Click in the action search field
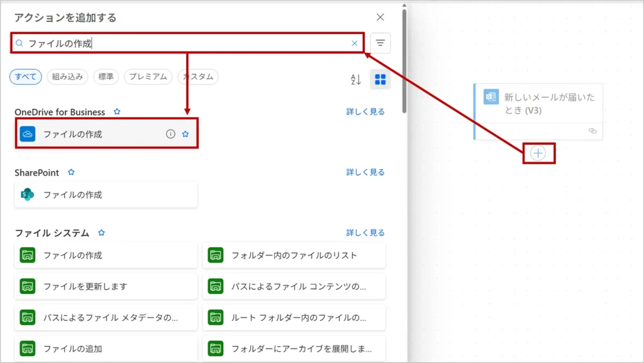Image resolution: width=644 pixels, height=363 pixels. [189, 43]
